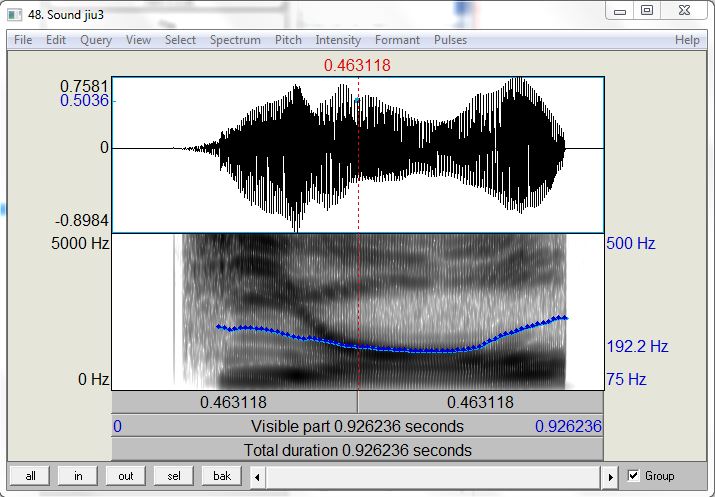Click the 'all' zoom button
This screenshot has width=715, height=497.
click(x=30, y=476)
